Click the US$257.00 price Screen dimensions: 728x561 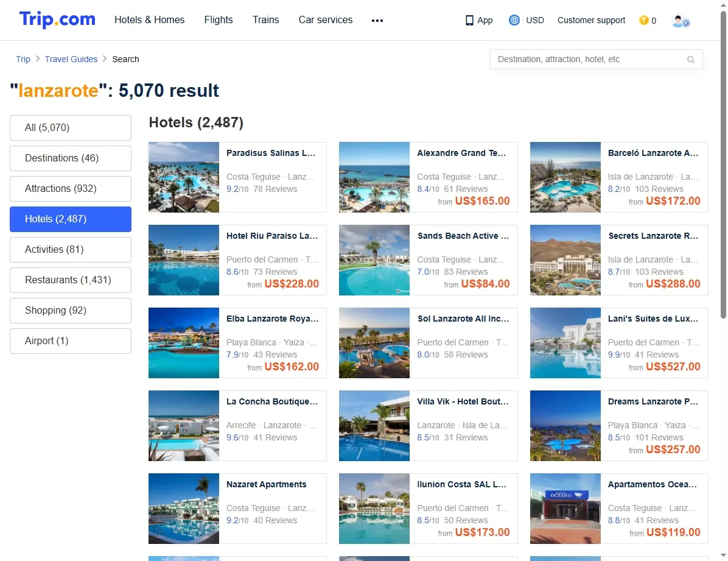click(x=673, y=450)
